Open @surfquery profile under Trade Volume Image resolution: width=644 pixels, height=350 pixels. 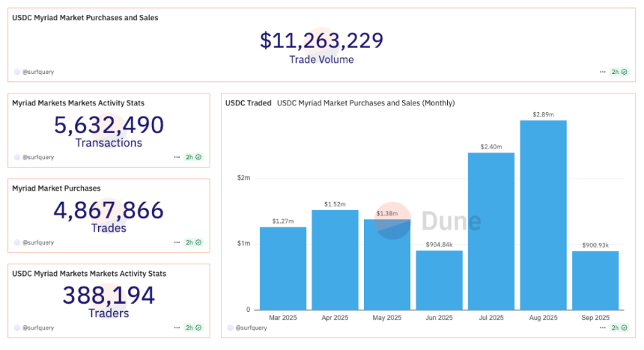[37, 72]
